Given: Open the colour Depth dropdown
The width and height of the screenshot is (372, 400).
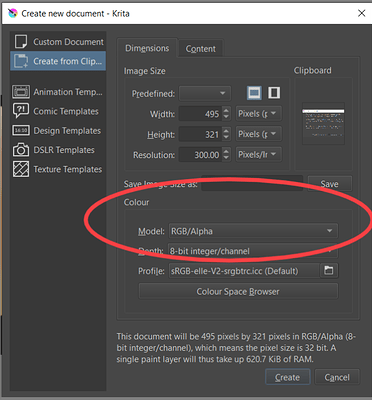Looking at the screenshot, I should pyautogui.click(x=253, y=251).
